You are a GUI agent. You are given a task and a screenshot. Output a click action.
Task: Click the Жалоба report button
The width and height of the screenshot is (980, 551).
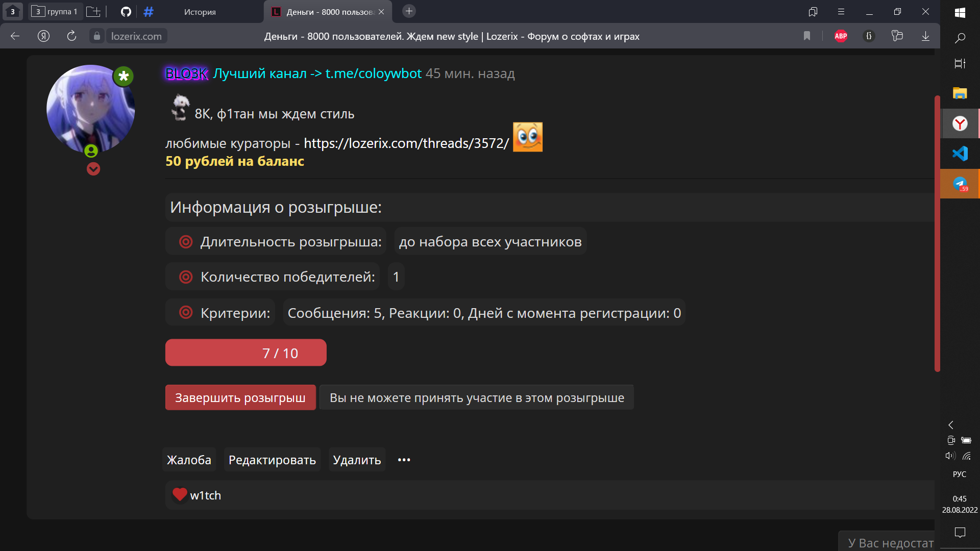click(x=189, y=460)
